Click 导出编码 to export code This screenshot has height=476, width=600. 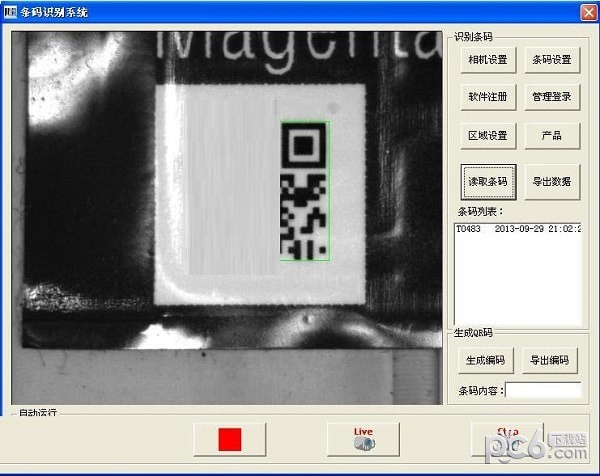tap(550, 360)
